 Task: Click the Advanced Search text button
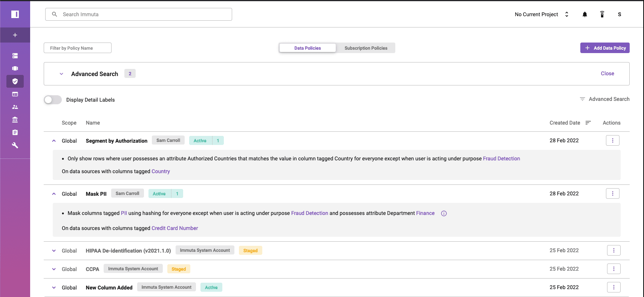pos(609,99)
